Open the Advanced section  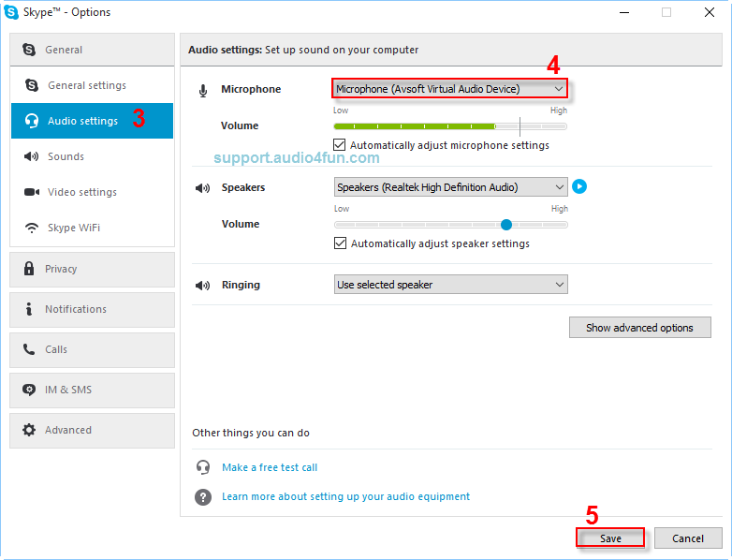click(92, 430)
